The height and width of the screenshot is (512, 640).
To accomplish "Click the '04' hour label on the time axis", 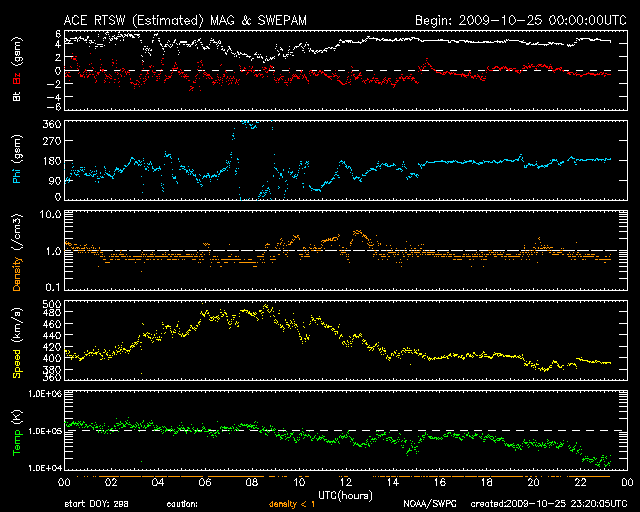I will (x=158, y=483).
